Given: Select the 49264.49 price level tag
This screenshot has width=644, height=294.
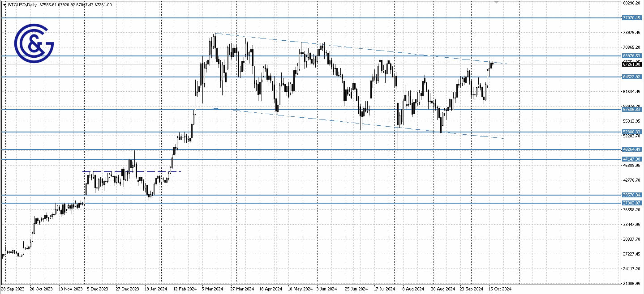Looking at the screenshot, I should tap(631, 149).
